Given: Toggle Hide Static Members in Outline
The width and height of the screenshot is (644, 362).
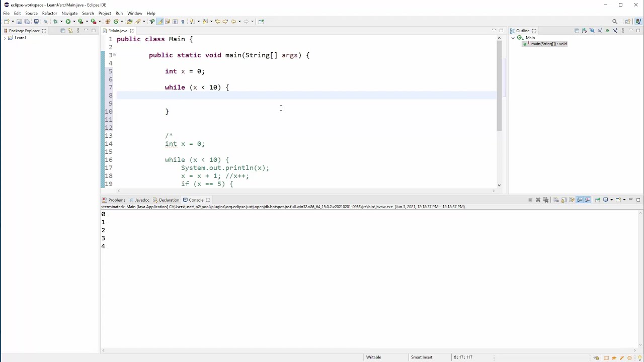Looking at the screenshot, I should [x=600, y=31].
